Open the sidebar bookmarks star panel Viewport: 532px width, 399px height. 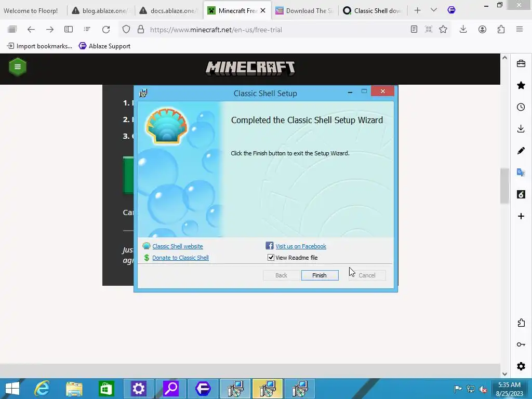(x=521, y=85)
